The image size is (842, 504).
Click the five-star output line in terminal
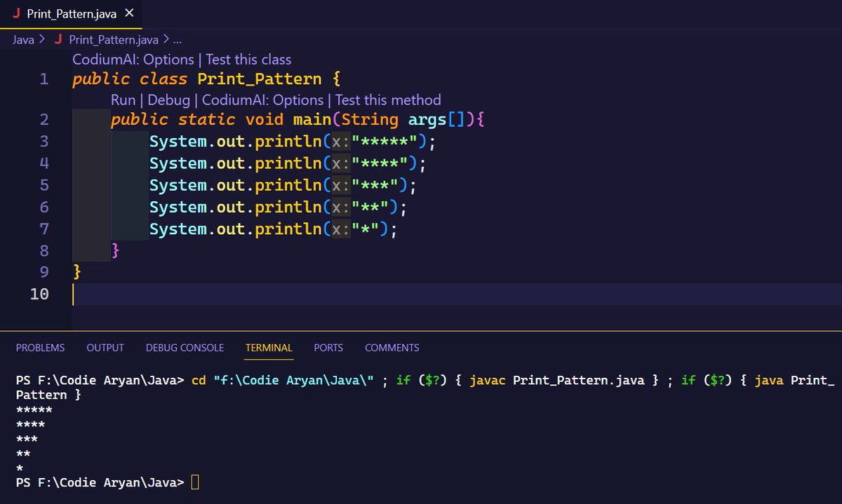pos(34,409)
